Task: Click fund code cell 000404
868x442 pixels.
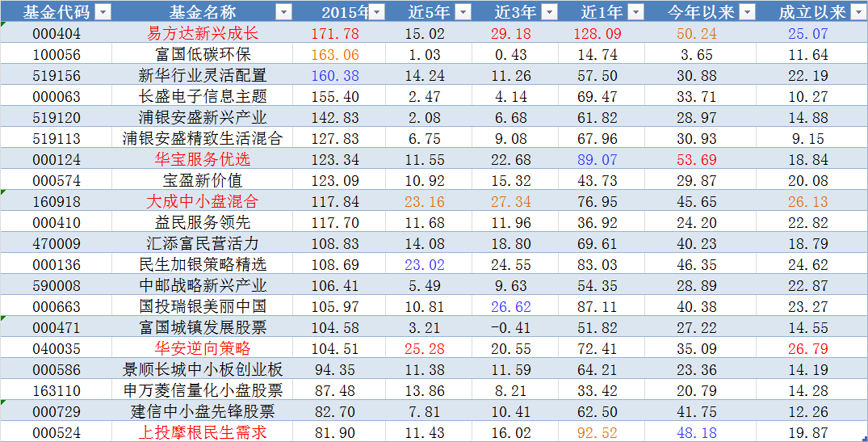Action: [x=57, y=34]
